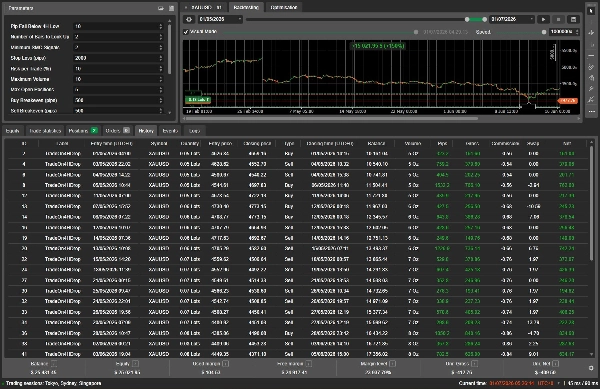The height and width of the screenshot is (389, 600).
Task: Click stepper arrows for Max Open Positions
Action: pyautogui.click(x=161, y=90)
